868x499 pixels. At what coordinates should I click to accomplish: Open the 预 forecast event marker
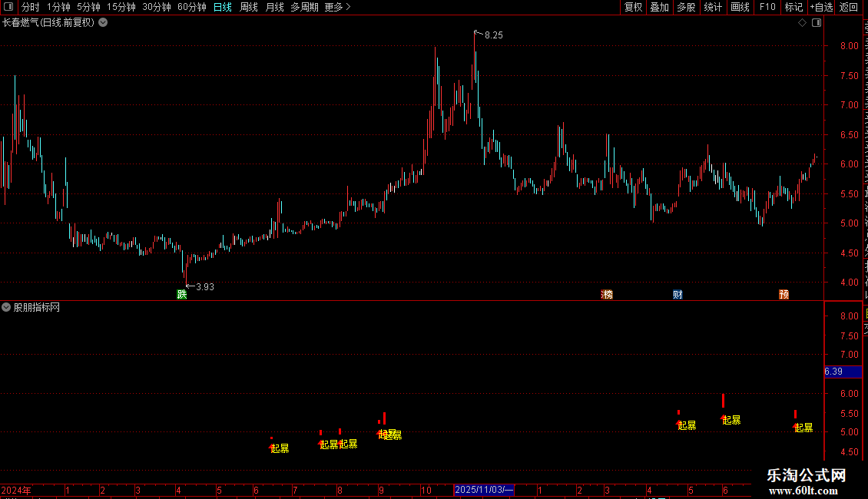pos(784,294)
